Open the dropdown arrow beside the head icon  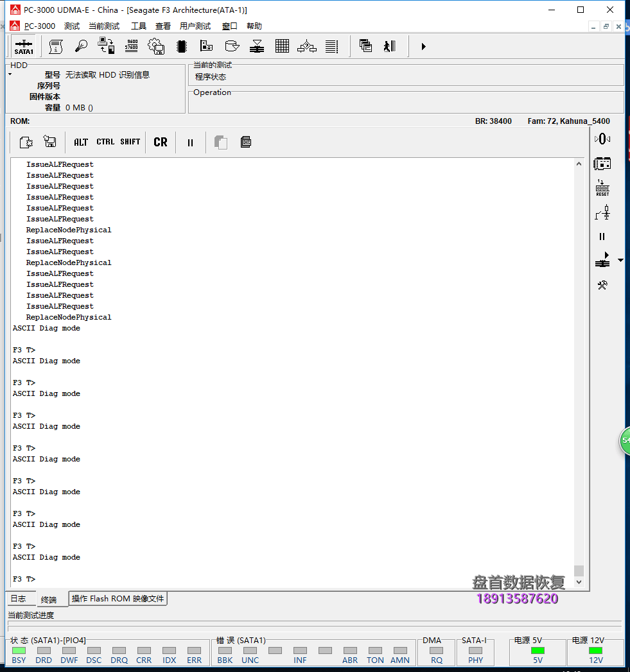620,260
